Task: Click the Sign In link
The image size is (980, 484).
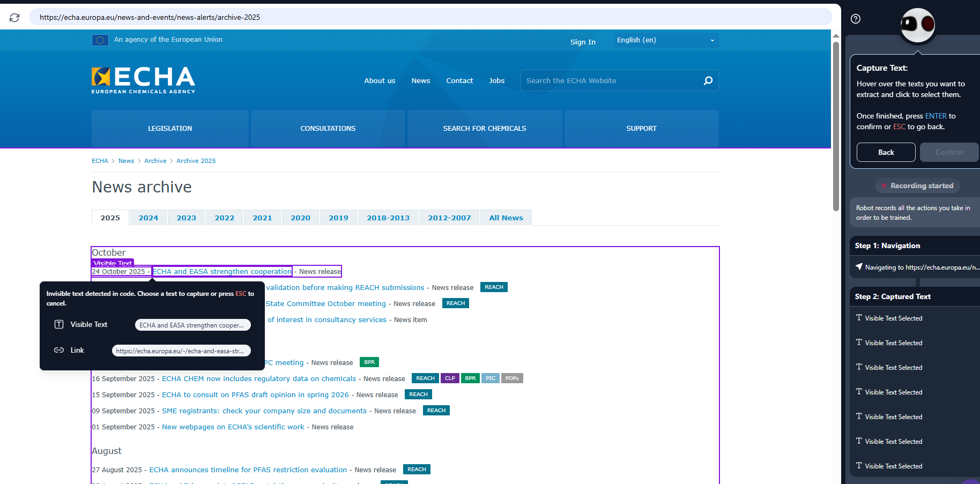Action: [x=583, y=42]
